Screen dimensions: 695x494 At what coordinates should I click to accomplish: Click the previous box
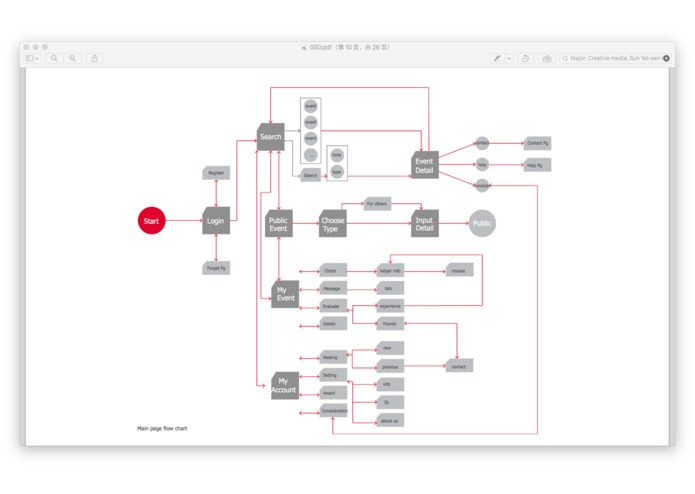point(390,366)
